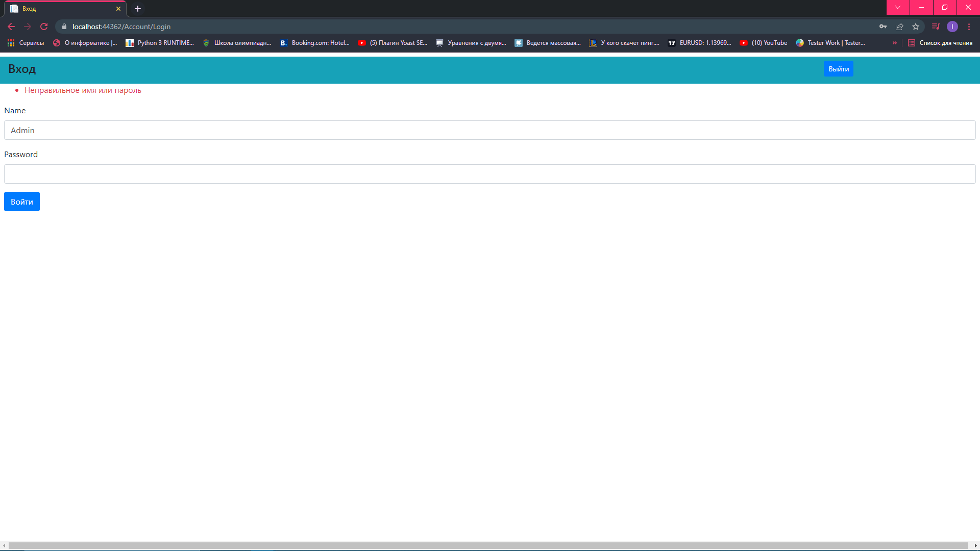Select the Вход browser tab
The height and width of the screenshot is (551, 980).
[x=61, y=9]
